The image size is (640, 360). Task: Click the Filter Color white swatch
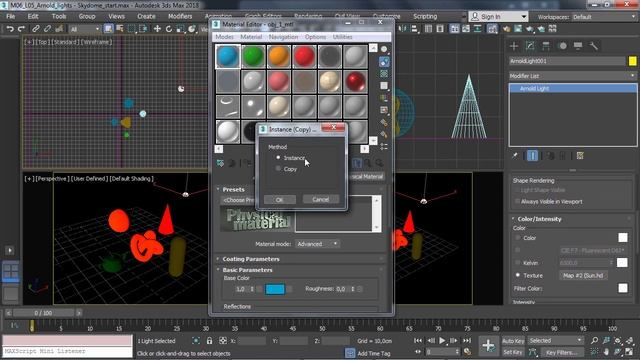coord(623,288)
